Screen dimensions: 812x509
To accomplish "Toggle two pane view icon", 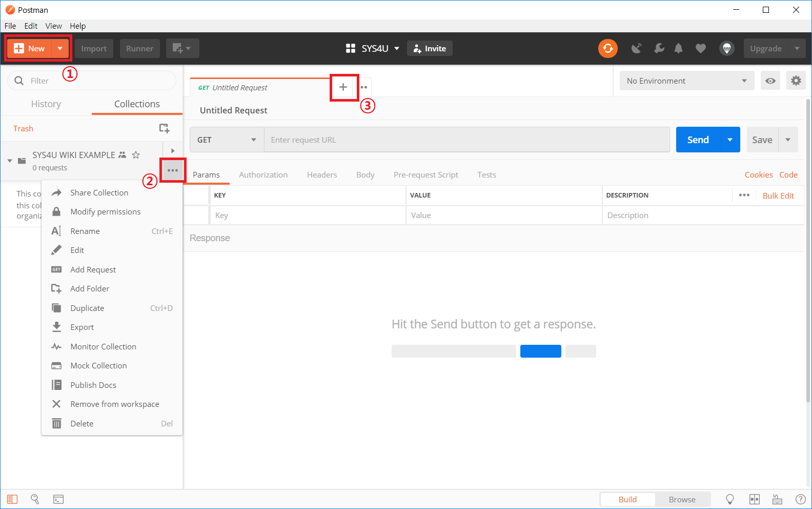I will coord(754,499).
